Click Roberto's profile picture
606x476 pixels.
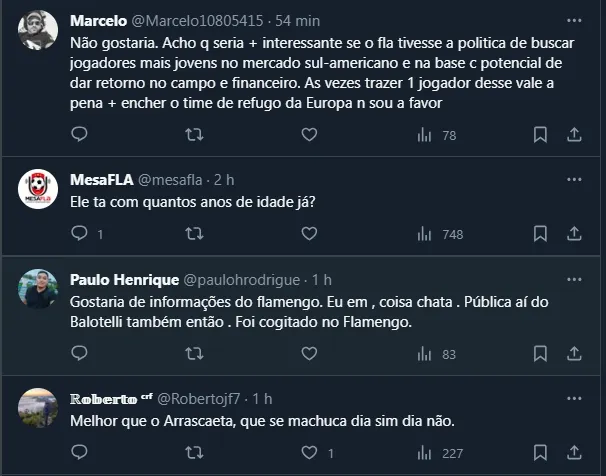pos(38,407)
